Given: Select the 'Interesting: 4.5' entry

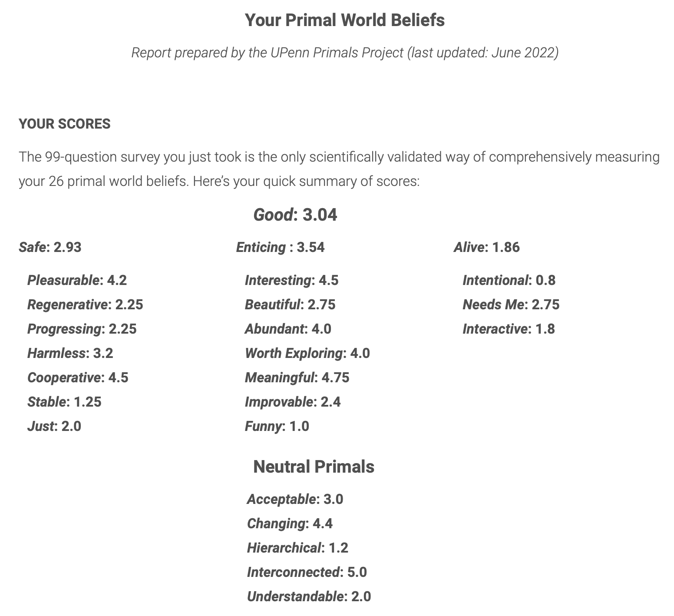Looking at the screenshot, I should click(291, 280).
